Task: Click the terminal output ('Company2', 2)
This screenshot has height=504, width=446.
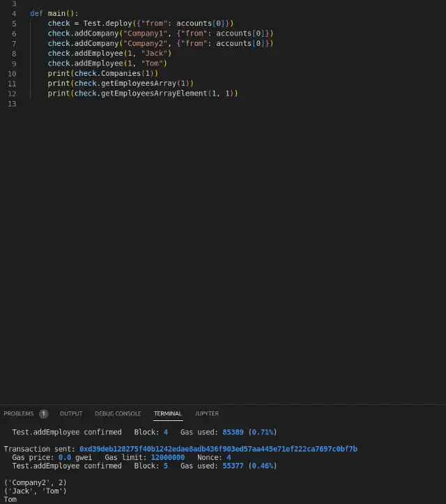Action: (35, 483)
